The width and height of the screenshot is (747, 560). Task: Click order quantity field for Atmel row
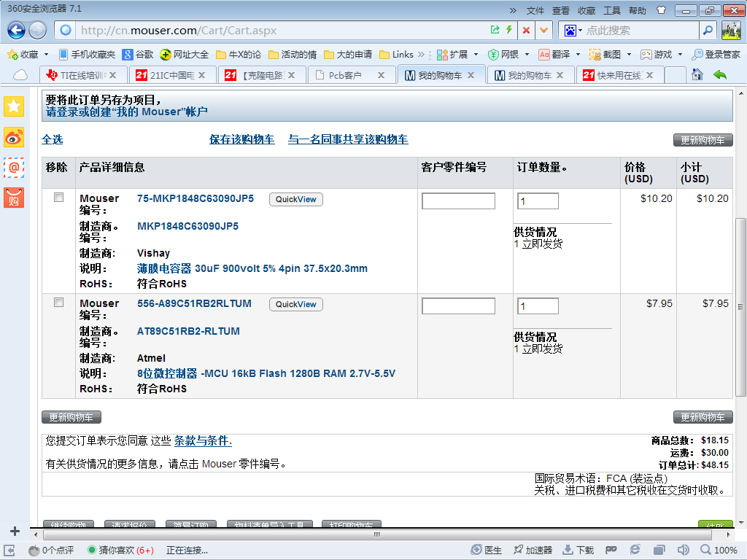[x=538, y=306]
